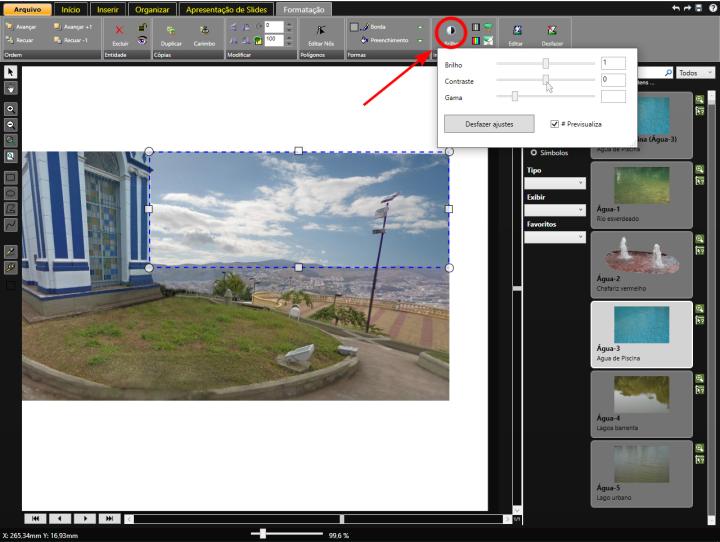Viewport: 720px width, 542px height.
Task: Select the zoom out magnifier tool
Action: click(x=11, y=125)
